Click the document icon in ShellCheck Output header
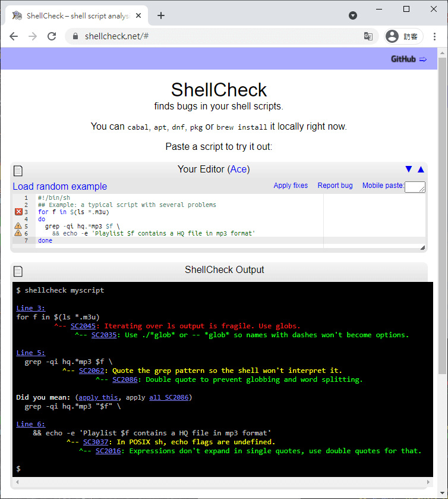Screen dimensions: 448x499 pos(18,271)
